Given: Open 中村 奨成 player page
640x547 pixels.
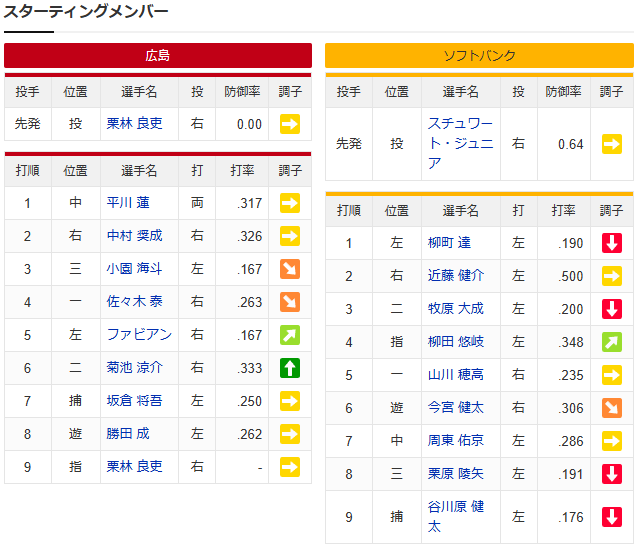Looking at the screenshot, I should pyautogui.click(x=134, y=236).
